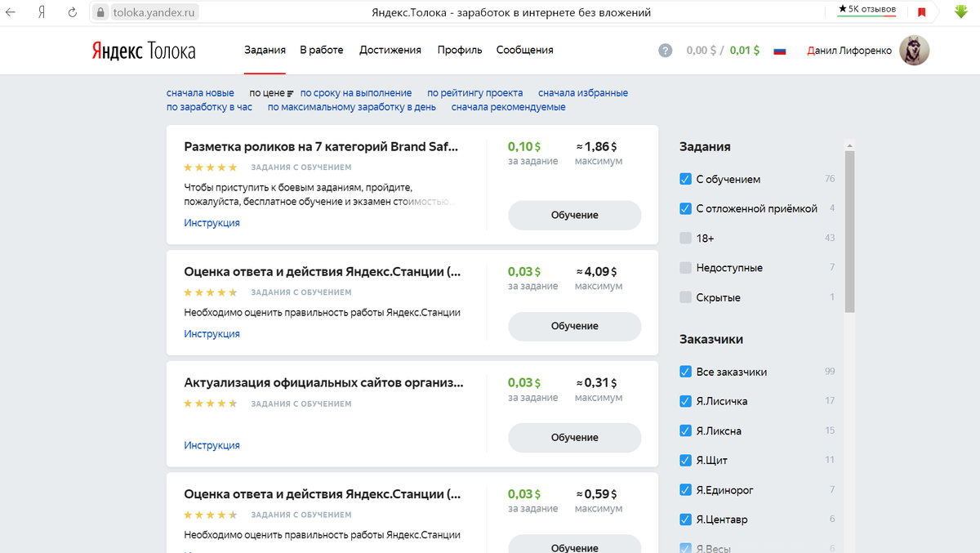This screenshot has width=980, height=553.
Task: Sort by сначала избранные
Action: (583, 93)
